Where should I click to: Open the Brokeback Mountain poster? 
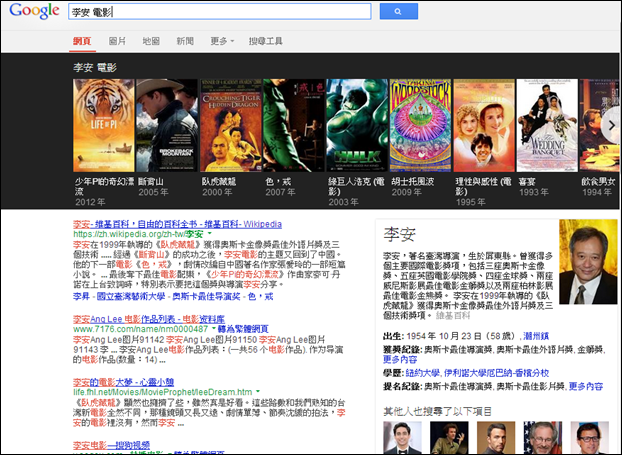(x=167, y=125)
